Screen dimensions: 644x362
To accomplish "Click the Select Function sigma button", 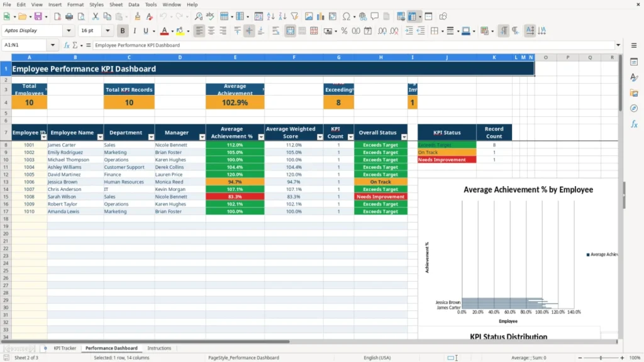I will pos(75,45).
